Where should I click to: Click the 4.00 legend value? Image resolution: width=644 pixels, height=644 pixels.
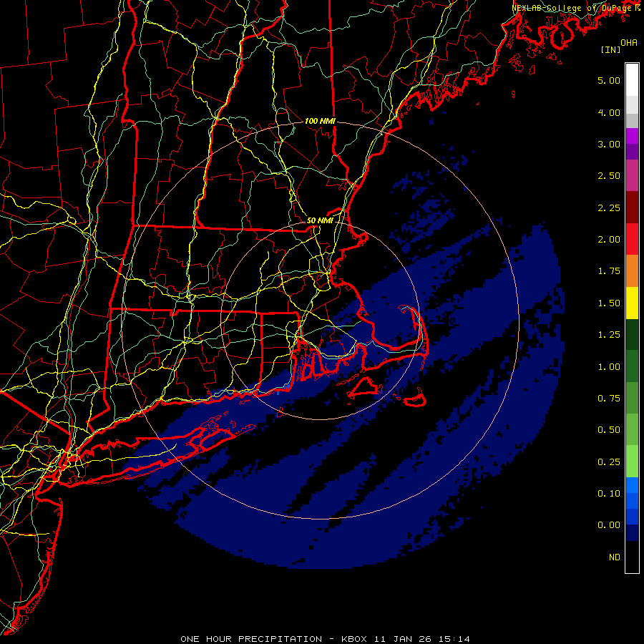(x=609, y=112)
